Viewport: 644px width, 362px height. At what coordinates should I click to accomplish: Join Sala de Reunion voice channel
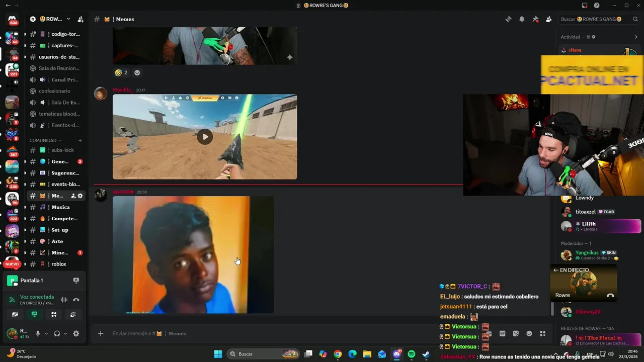tap(56, 68)
